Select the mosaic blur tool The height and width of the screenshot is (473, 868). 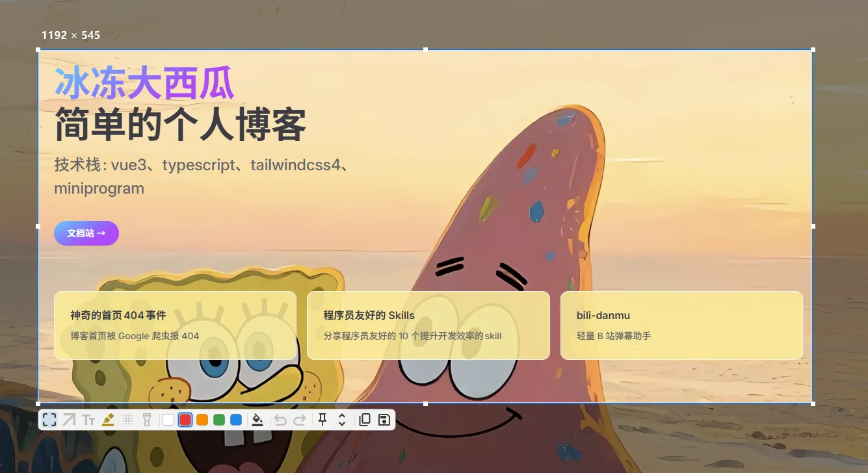(127, 420)
